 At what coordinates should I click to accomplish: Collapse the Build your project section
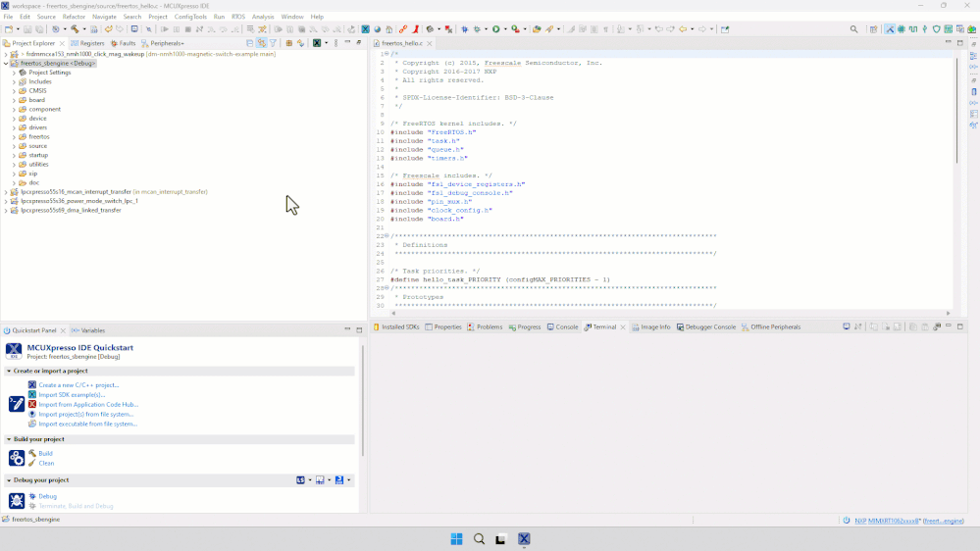[x=9, y=439]
